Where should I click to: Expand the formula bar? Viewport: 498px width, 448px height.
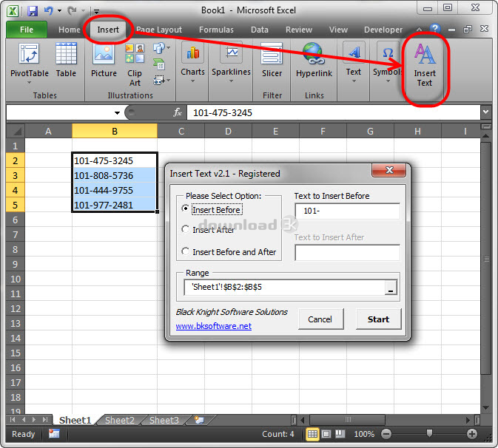[x=485, y=112]
